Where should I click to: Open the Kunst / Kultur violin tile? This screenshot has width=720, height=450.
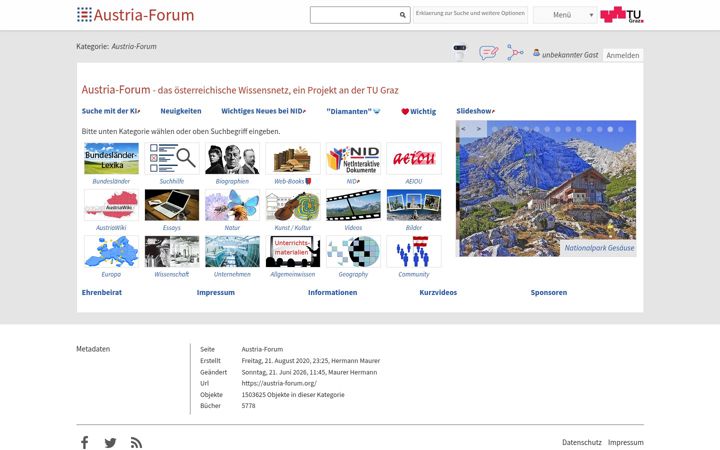(292, 205)
